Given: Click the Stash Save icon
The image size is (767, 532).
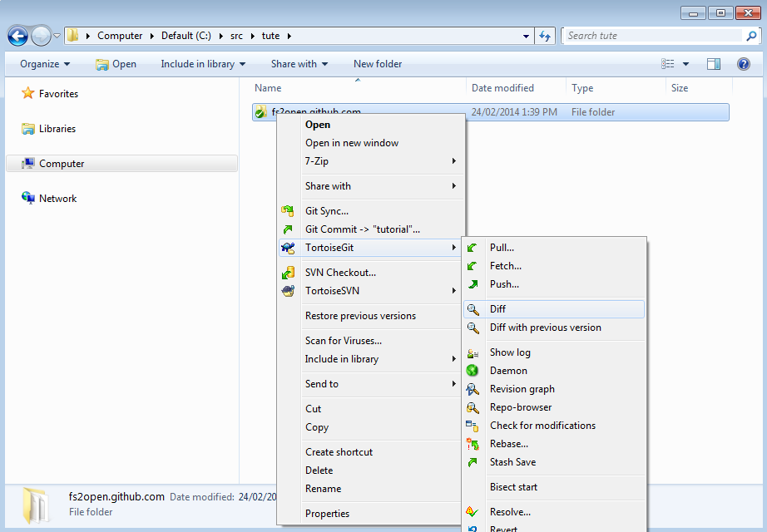Looking at the screenshot, I should click(473, 462).
